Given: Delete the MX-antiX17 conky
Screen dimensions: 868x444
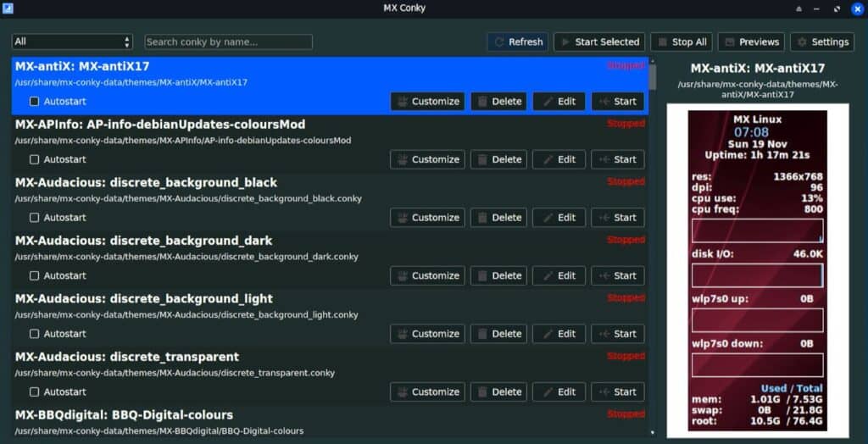Looking at the screenshot, I should (x=500, y=102).
